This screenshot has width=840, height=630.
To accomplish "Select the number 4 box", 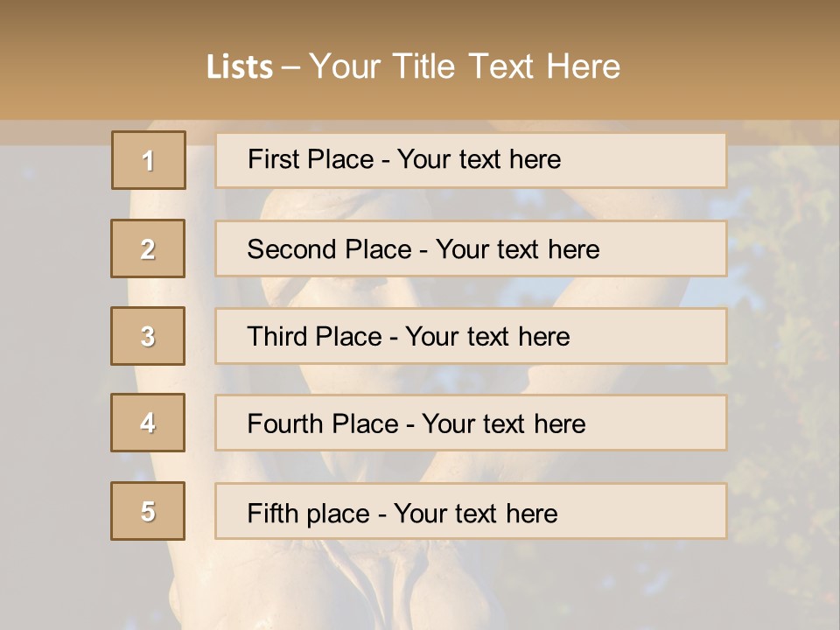I will click(148, 423).
